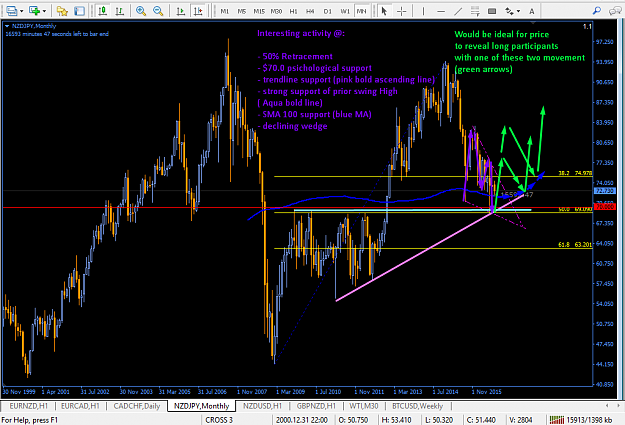625x425 pixels.
Task: Zoom out of the chart
Action: tap(158, 11)
